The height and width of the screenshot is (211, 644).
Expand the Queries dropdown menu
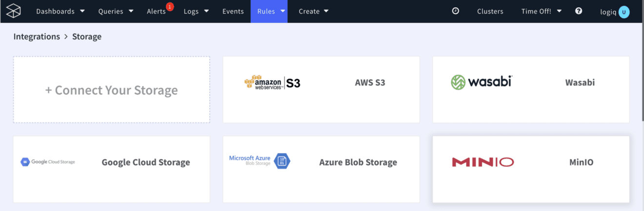click(x=116, y=11)
